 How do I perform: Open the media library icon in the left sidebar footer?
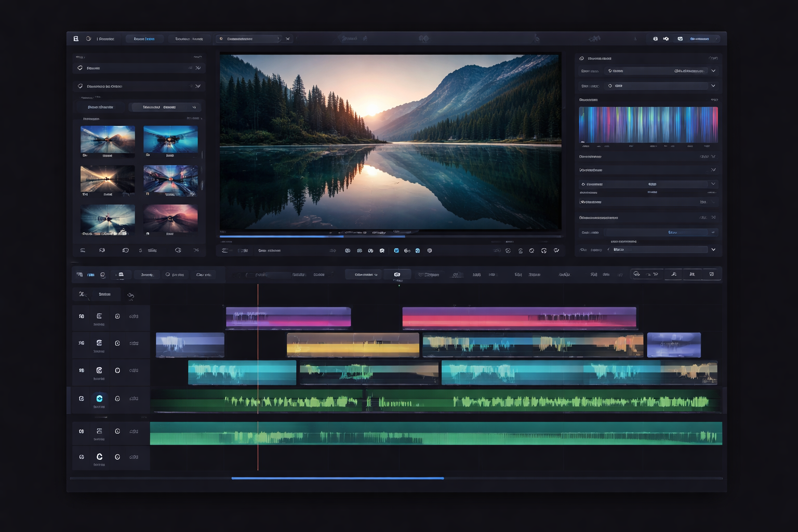(82, 250)
